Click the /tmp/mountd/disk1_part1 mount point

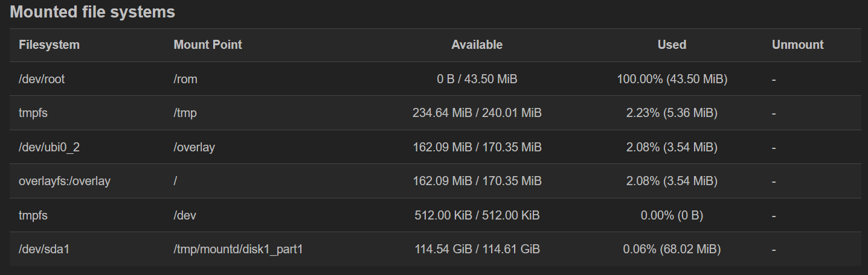pos(238,249)
